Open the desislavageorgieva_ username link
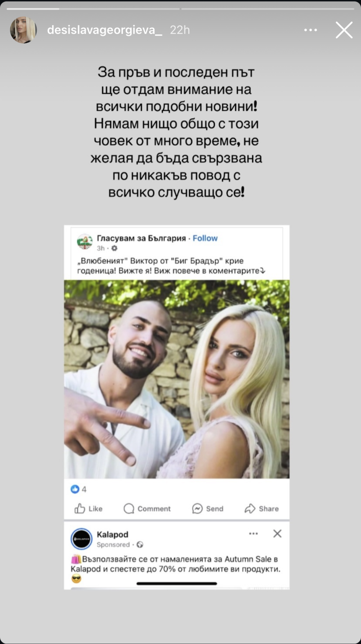Screen dimensions: 361x644 coord(104,30)
